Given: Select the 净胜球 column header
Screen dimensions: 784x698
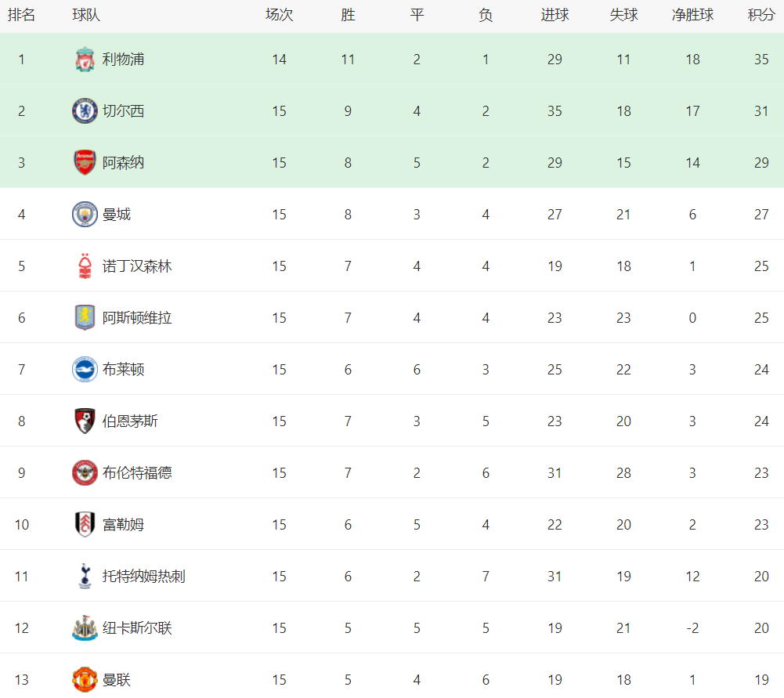Looking at the screenshot, I should (x=692, y=15).
